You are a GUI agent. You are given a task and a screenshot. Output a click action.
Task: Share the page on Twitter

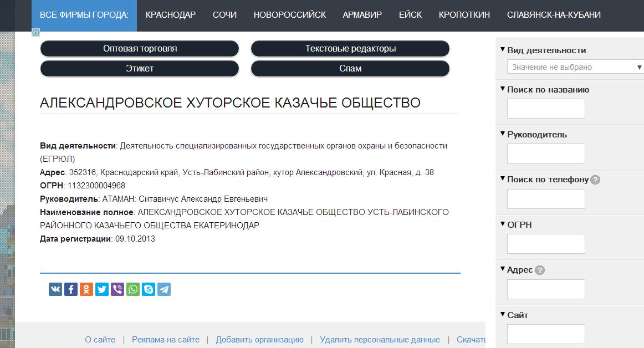pos(102,289)
